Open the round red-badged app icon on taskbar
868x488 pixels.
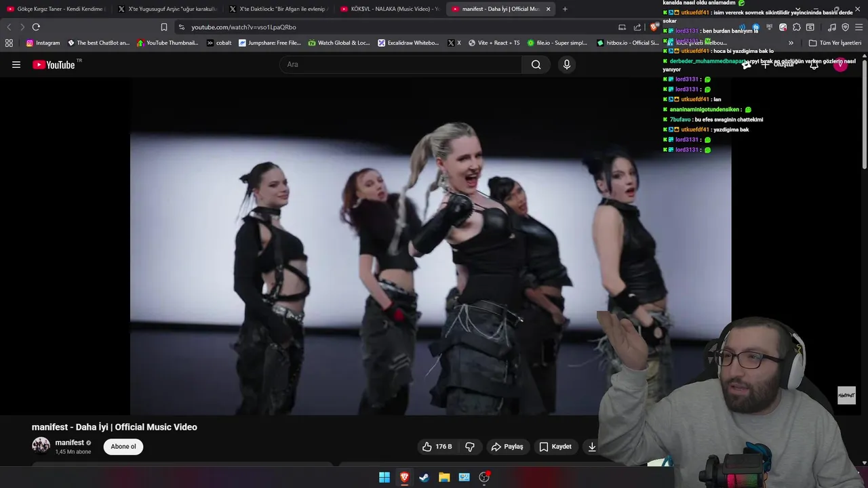(484, 477)
